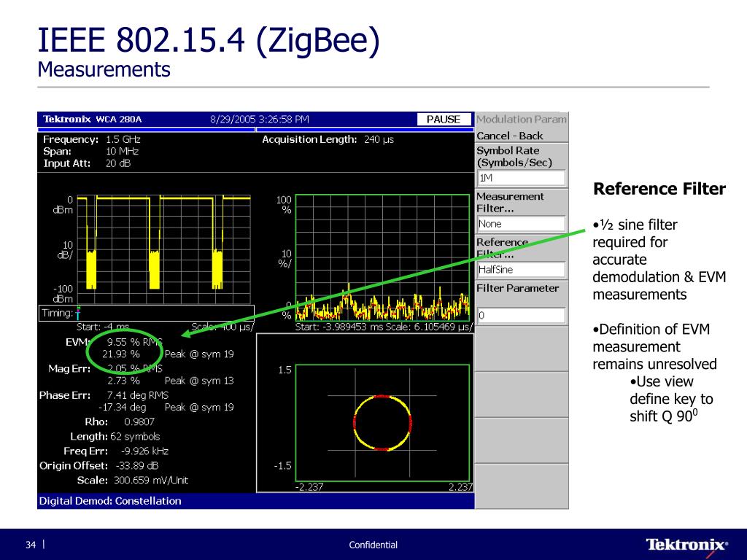Image resolution: width=747 pixels, height=560 pixels.
Task: Click the Freq Err value -9.926 kHz
Action: (144, 451)
